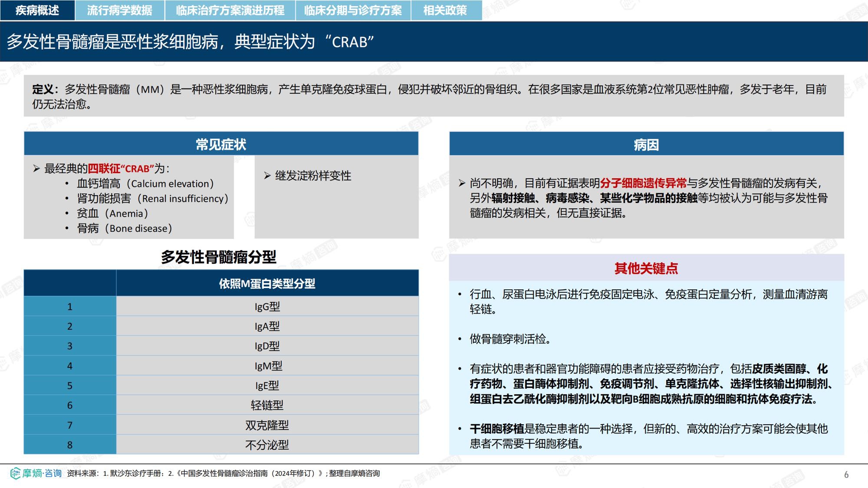Screen dimensions: 868x488
Task: Select the 病因 section header
Action: click(646, 144)
